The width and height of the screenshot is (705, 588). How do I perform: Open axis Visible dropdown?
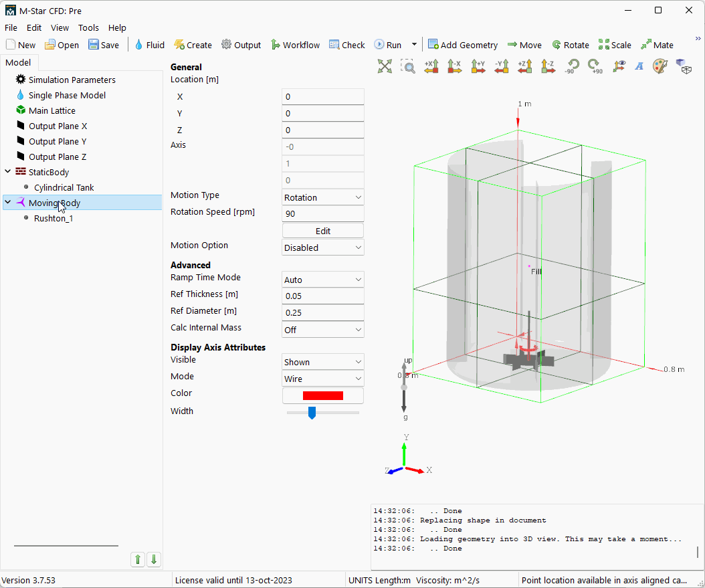323,362
